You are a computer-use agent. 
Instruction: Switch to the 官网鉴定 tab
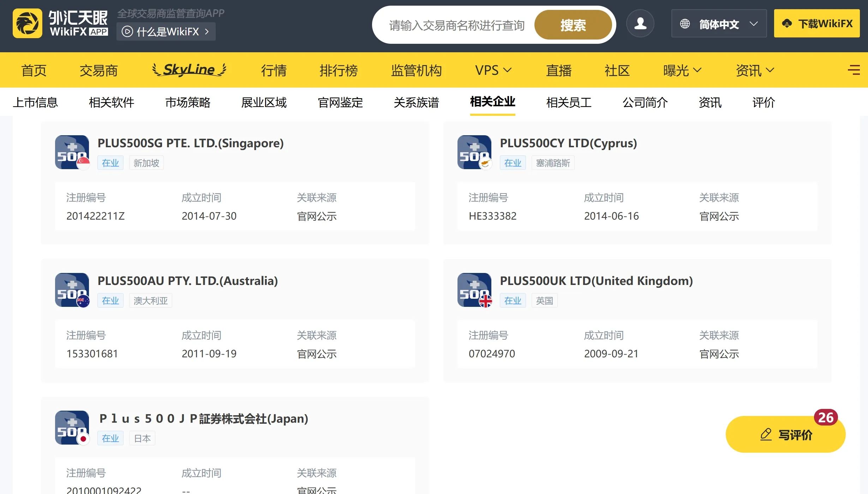340,102
